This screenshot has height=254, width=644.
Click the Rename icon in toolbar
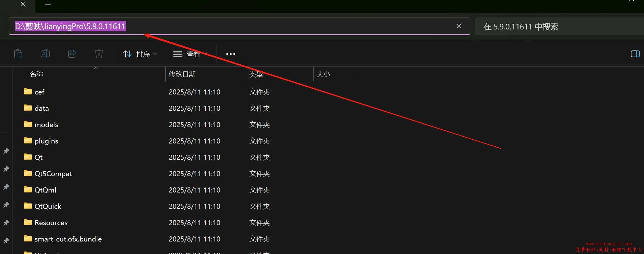click(x=45, y=54)
